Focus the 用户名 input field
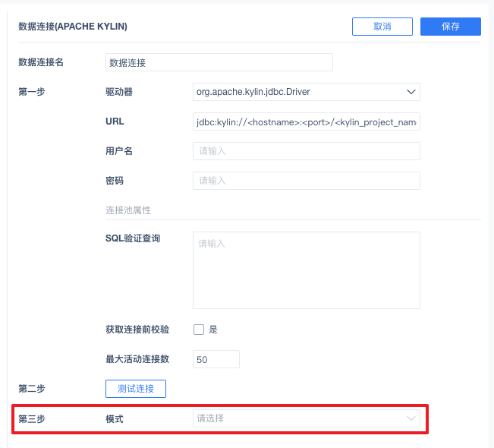Screen dimensions: 494x448 point(307,151)
